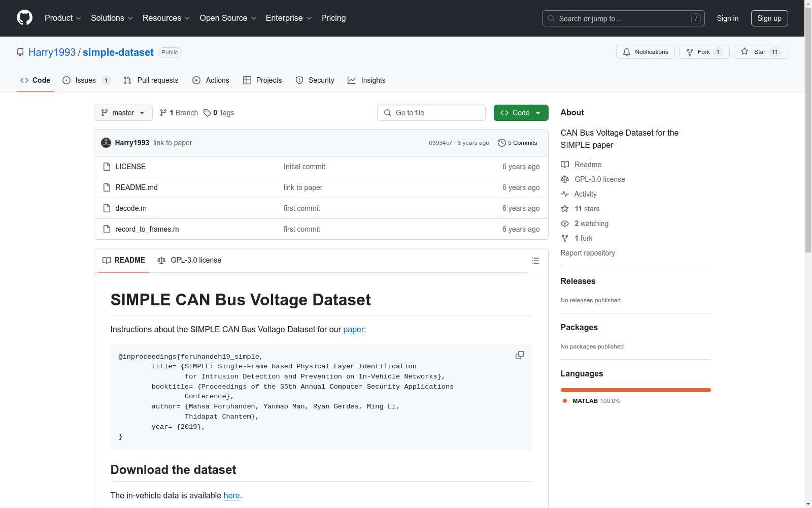Click the record_to_frames.m file icon
Viewport: 812px width, 508px height.
107,229
